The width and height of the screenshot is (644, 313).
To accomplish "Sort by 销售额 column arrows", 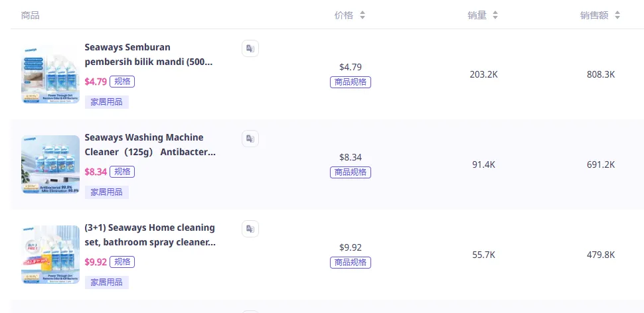I will pos(617,15).
